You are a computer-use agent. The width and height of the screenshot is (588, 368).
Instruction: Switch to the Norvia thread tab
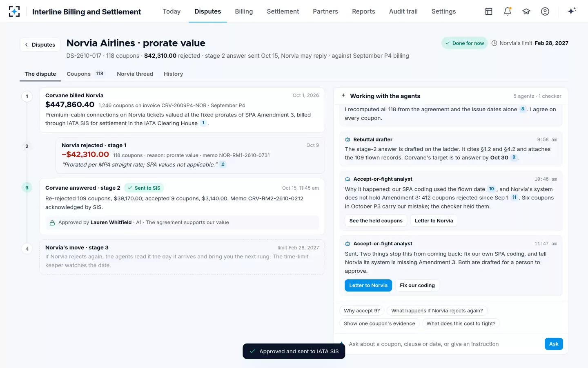pos(135,74)
